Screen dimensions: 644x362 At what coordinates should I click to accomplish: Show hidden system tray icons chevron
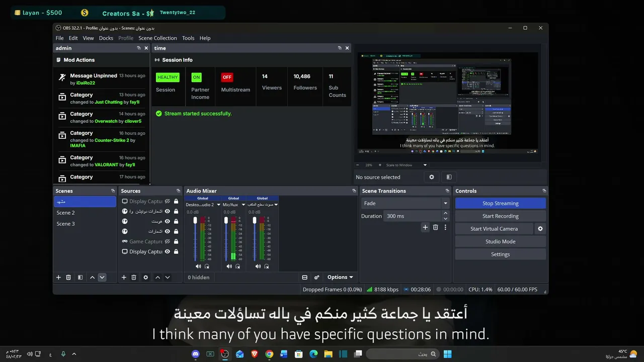pos(74,354)
